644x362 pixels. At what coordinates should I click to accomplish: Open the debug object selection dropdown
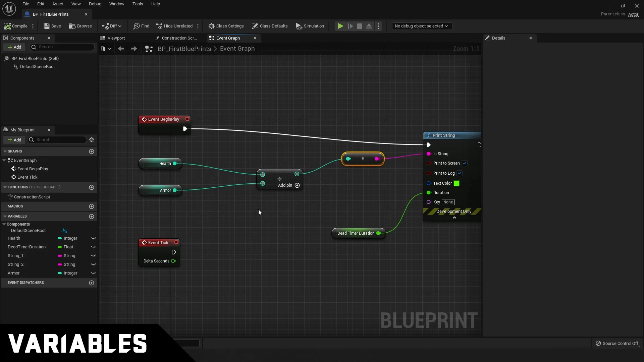coord(422,26)
